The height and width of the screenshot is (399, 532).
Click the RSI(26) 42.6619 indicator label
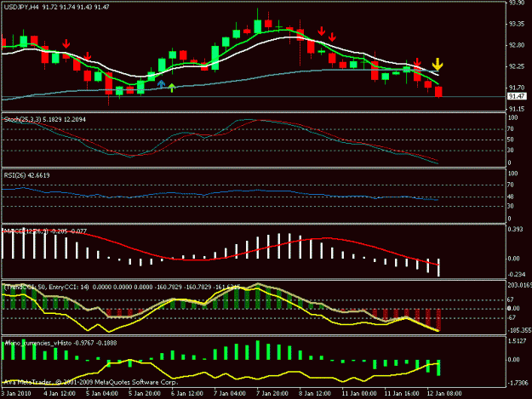click(26, 175)
